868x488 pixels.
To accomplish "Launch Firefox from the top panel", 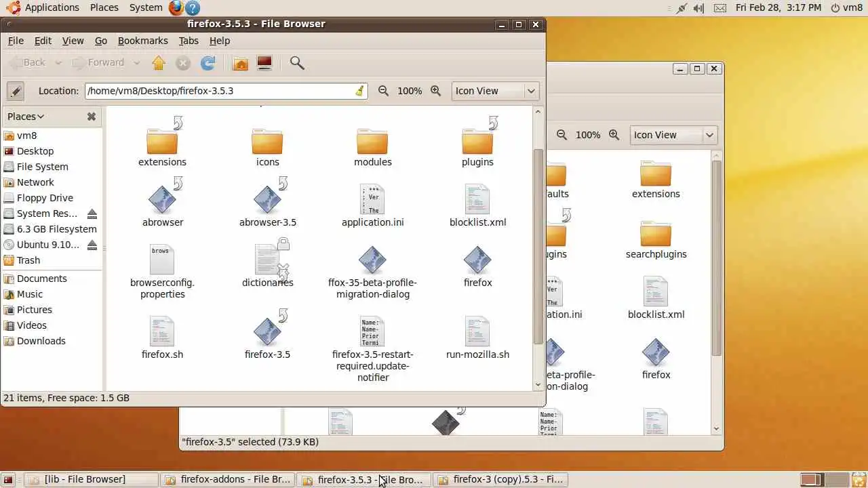I will (x=176, y=8).
